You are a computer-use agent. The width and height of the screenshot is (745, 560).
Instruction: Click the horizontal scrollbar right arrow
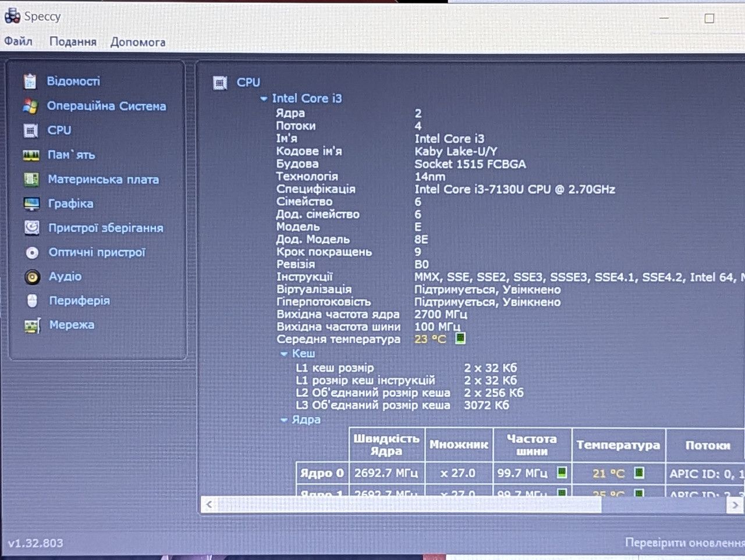tap(735, 505)
